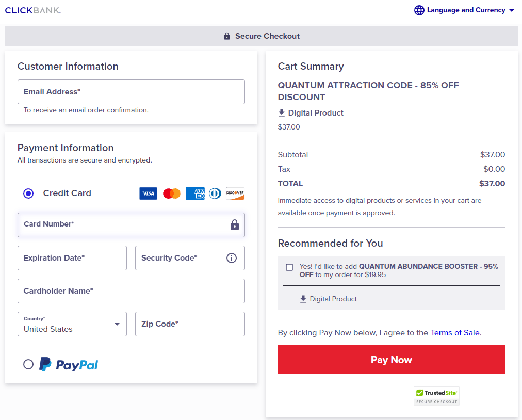Click the Visa card icon
This screenshot has width=522, height=420.
click(x=148, y=193)
